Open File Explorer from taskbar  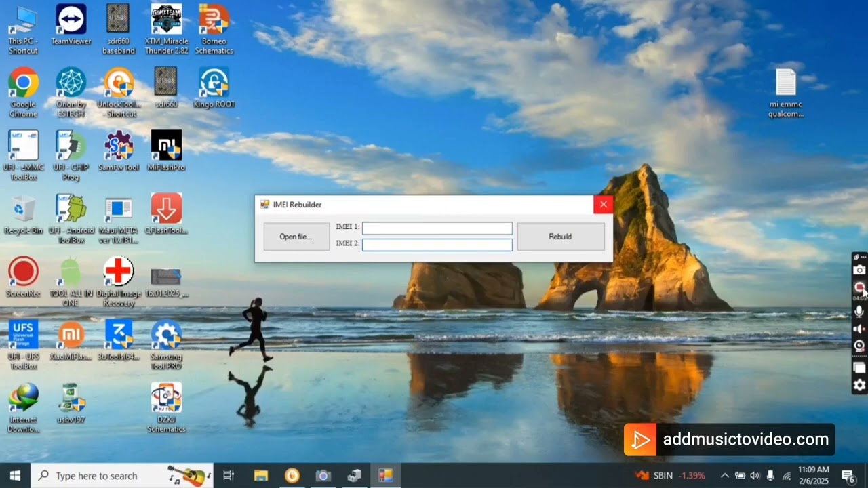(260, 476)
